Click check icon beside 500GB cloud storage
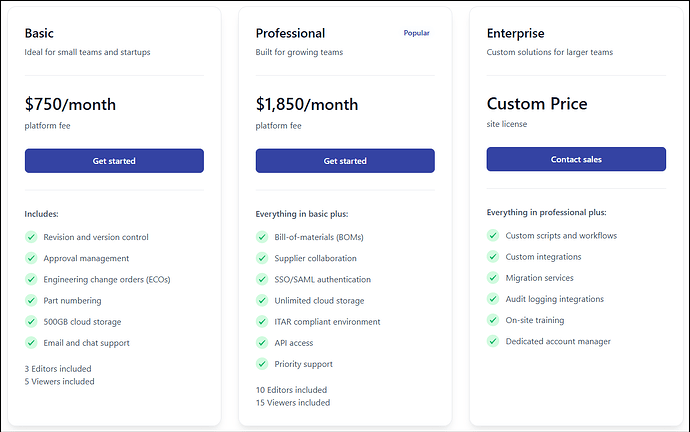Screen dimensions: 690x432 pos(31,321)
